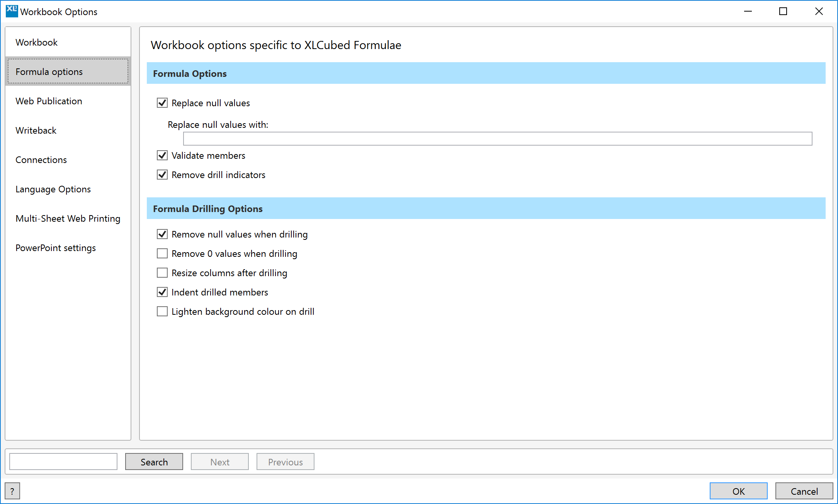Open Language Options page
Viewport: 838px width, 504px height.
tap(68, 189)
